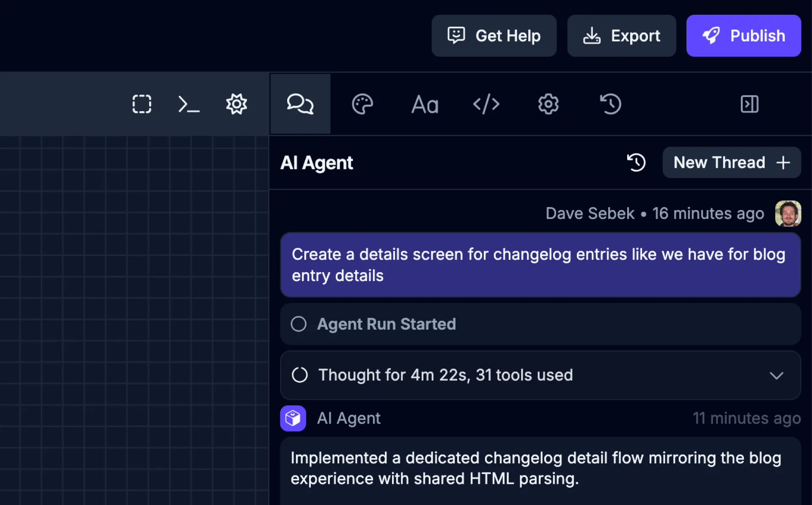Open the code view tab
Viewport: 812px width, 505px height.
point(486,104)
